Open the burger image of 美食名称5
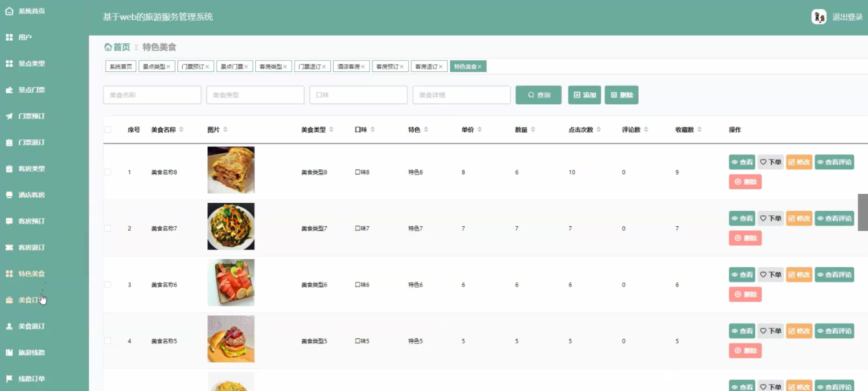 coord(231,339)
